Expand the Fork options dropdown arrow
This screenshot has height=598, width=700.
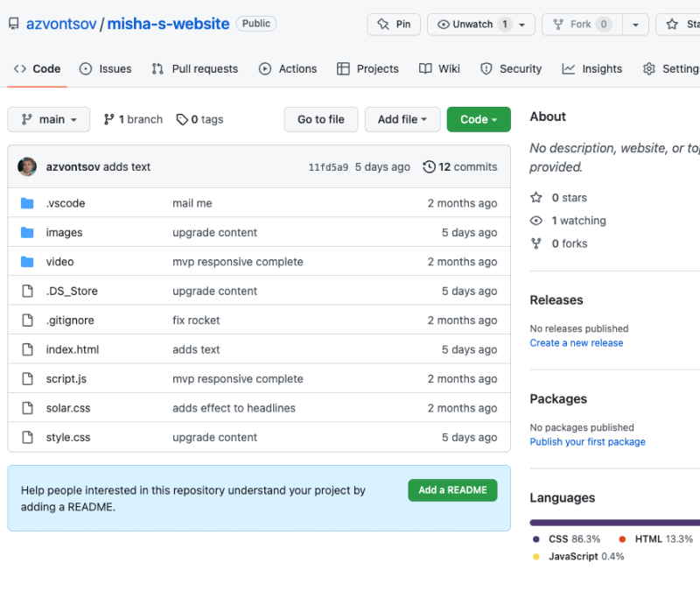[x=635, y=25]
